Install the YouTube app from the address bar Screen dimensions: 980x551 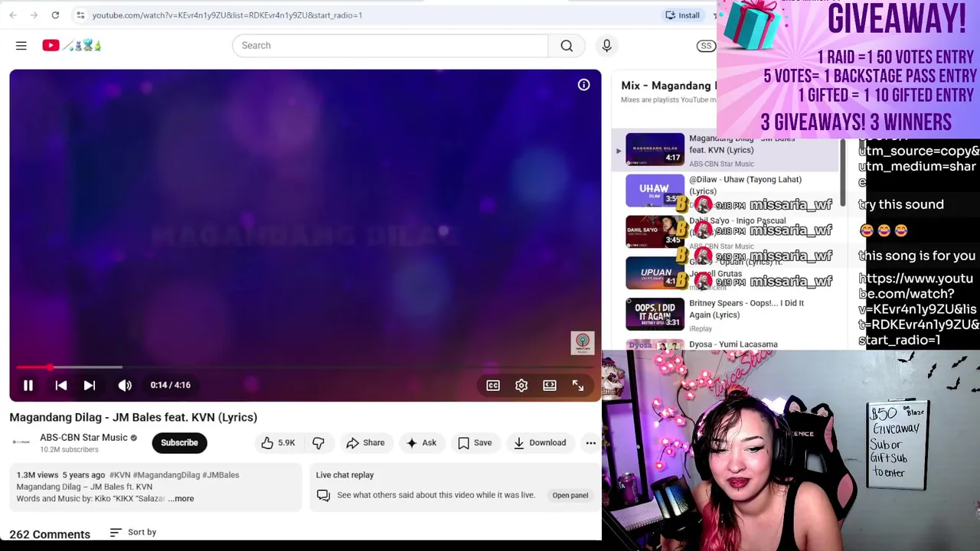[682, 15]
